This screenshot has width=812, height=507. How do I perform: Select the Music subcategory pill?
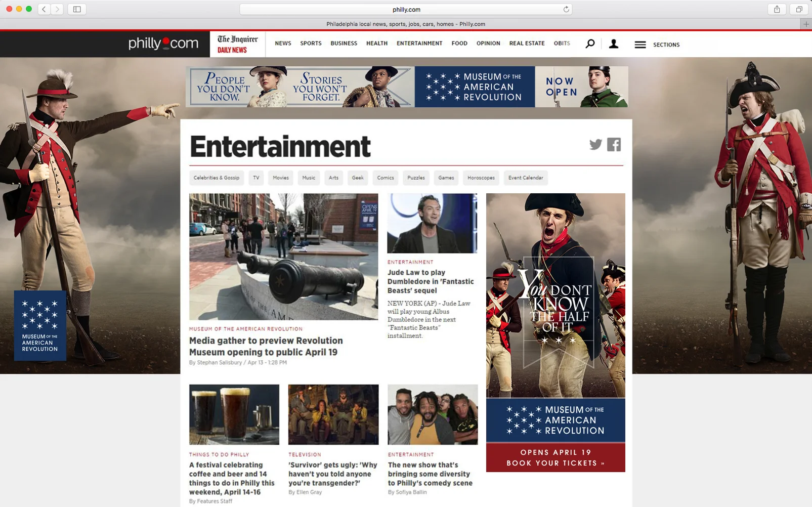point(309,178)
